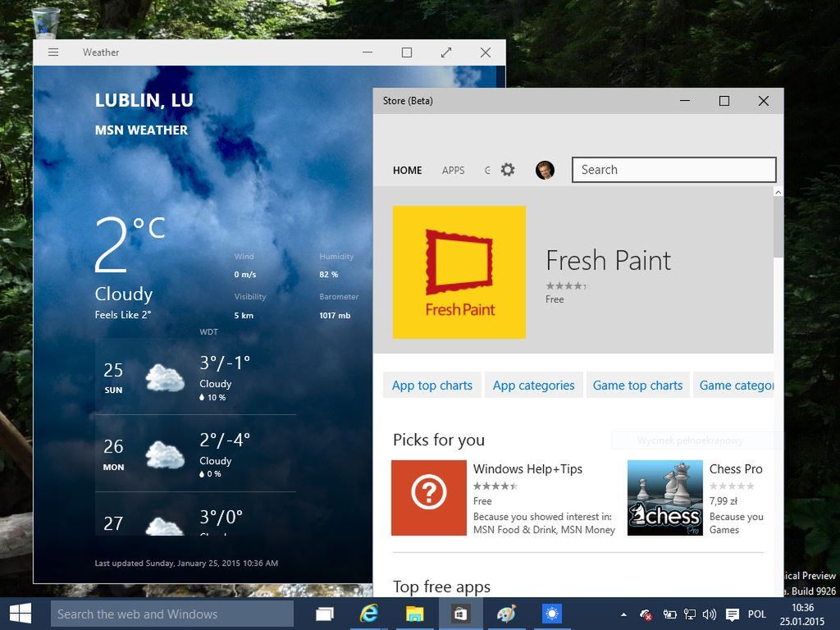Click the Store vertical scrollbar thumb
Image resolution: width=840 pixels, height=630 pixels.
[x=778, y=227]
